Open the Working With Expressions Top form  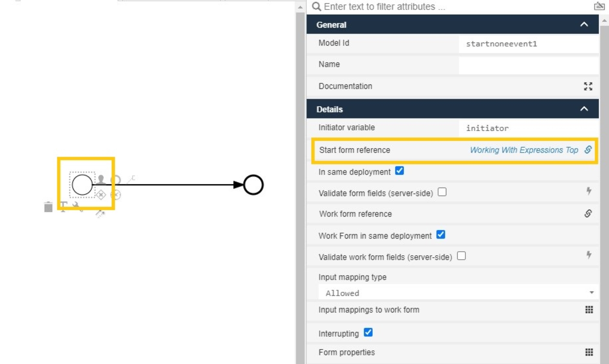(524, 150)
